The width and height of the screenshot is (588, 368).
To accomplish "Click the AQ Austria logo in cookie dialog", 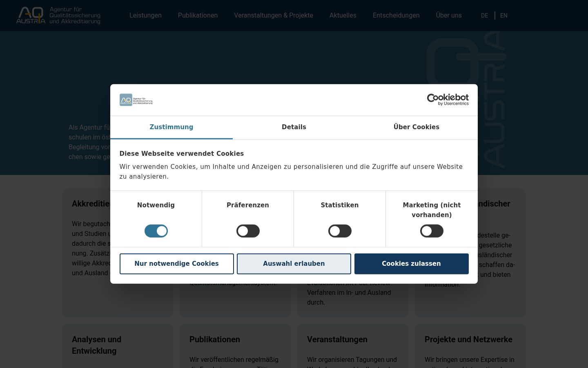I will (x=136, y=100).
